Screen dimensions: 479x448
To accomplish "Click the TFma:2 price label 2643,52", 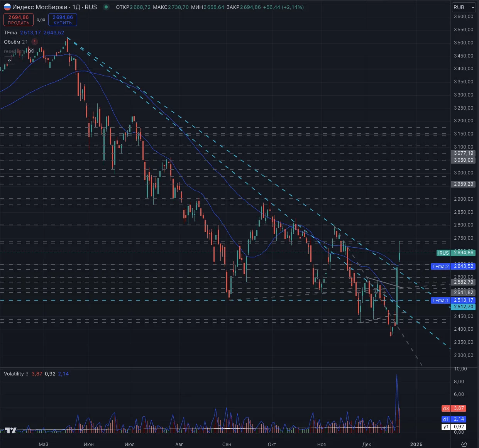I will tap(452, 266).
